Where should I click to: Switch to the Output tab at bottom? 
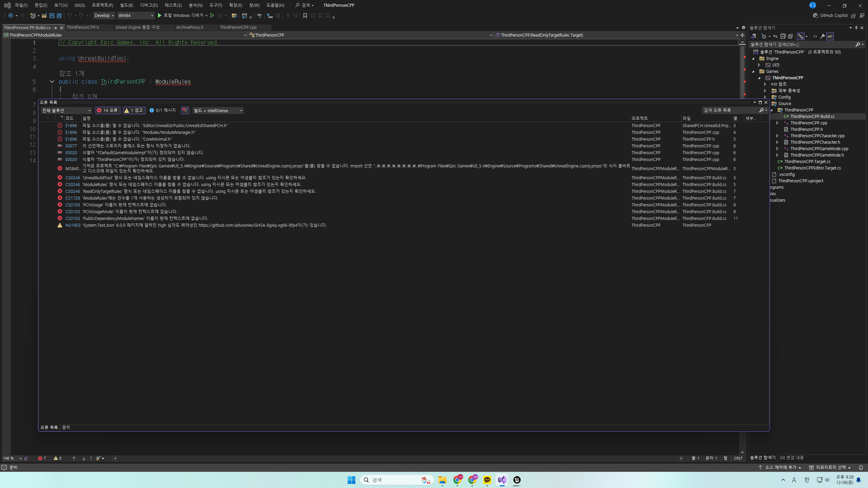click(x=66, y=428)
